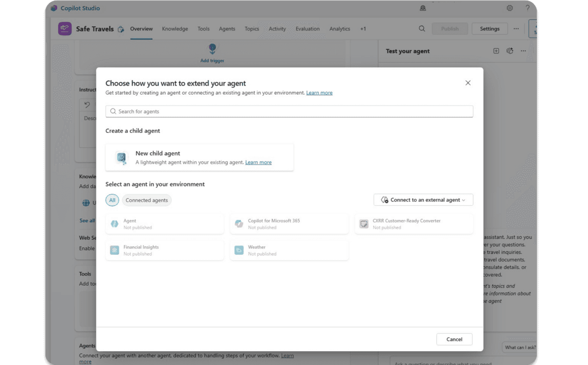588x365 pixels.
Task: Click the settings gear icon in header
Action: click(510, 8)
